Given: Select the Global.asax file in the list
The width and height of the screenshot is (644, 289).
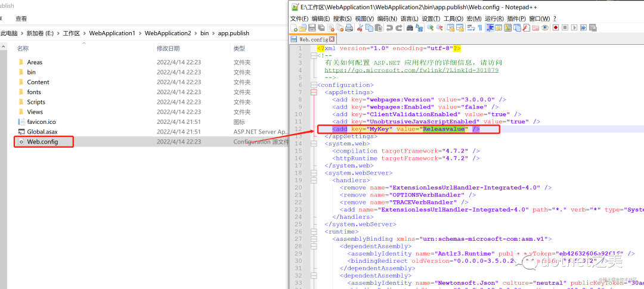Looking at the screenshot, I should pyautogui.click(x=42, y=132).
